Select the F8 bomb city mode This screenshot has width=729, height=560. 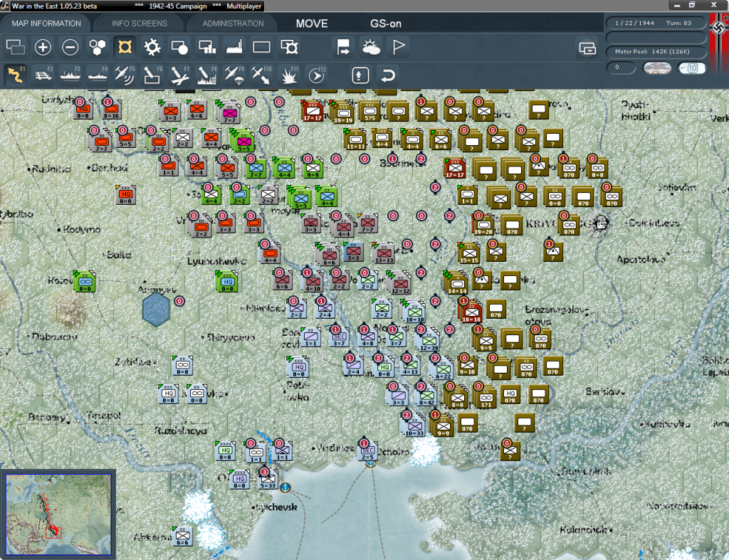207,75
